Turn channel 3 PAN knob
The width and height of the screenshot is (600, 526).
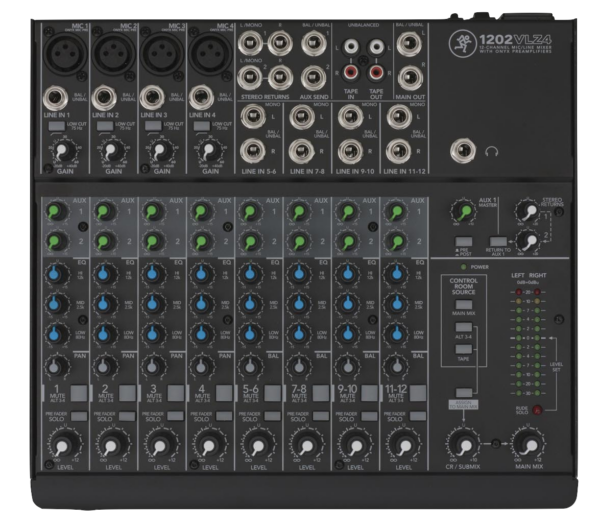(152, 366)
